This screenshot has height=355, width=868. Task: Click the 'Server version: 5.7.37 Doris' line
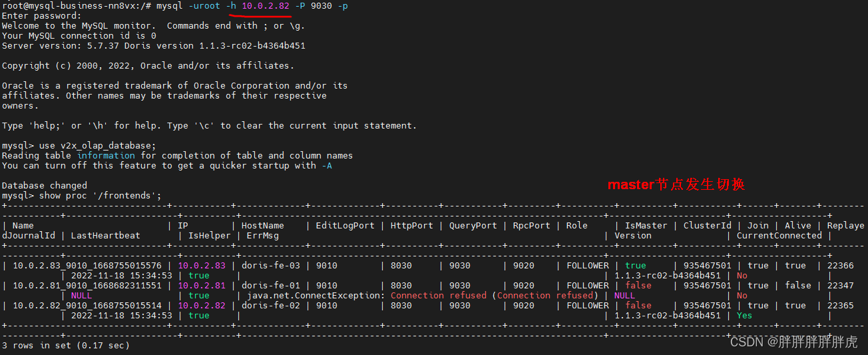(154, 46)
